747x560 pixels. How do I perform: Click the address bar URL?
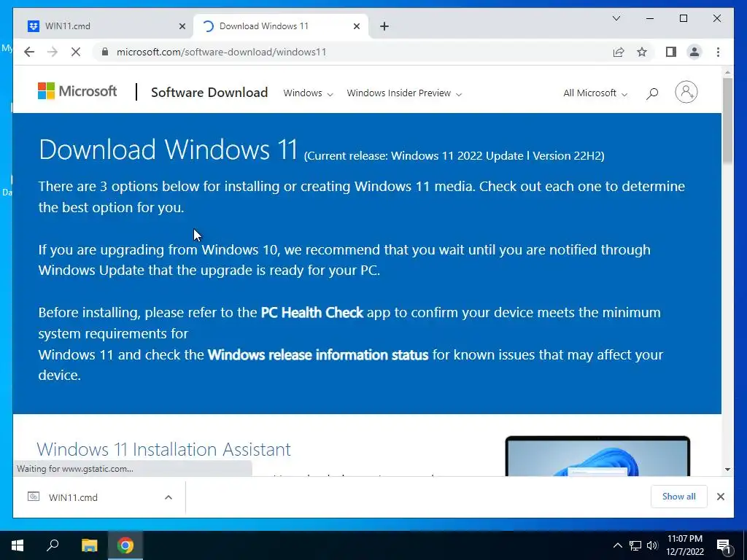(x=221, y=52)
